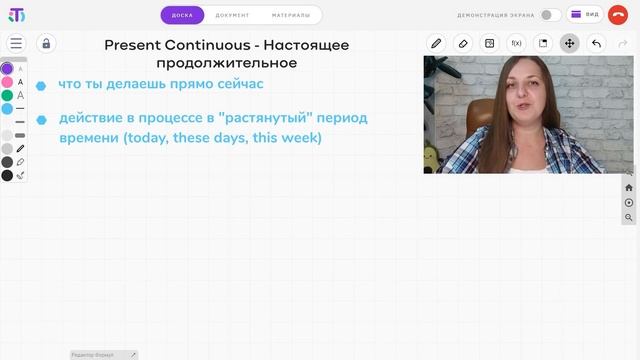640x360 pixels.
Task: Open the ВИД view options
Action: coord(585,15)
